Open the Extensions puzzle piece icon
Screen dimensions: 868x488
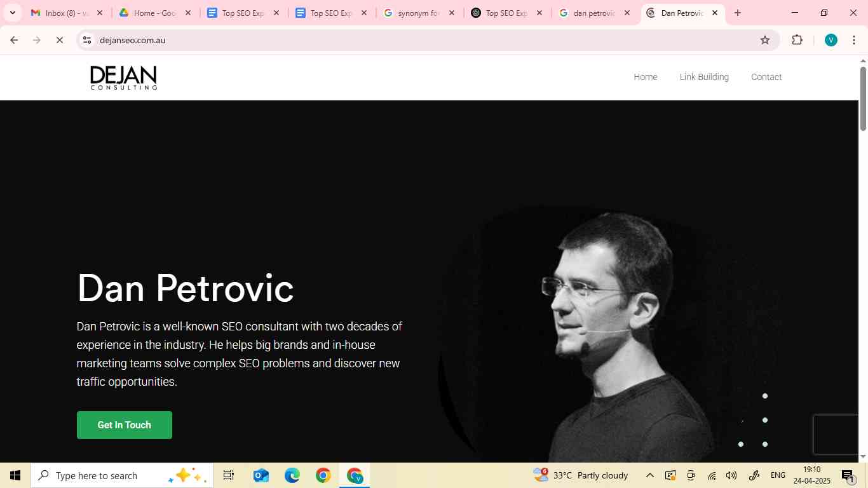click(x=797, y=39)
